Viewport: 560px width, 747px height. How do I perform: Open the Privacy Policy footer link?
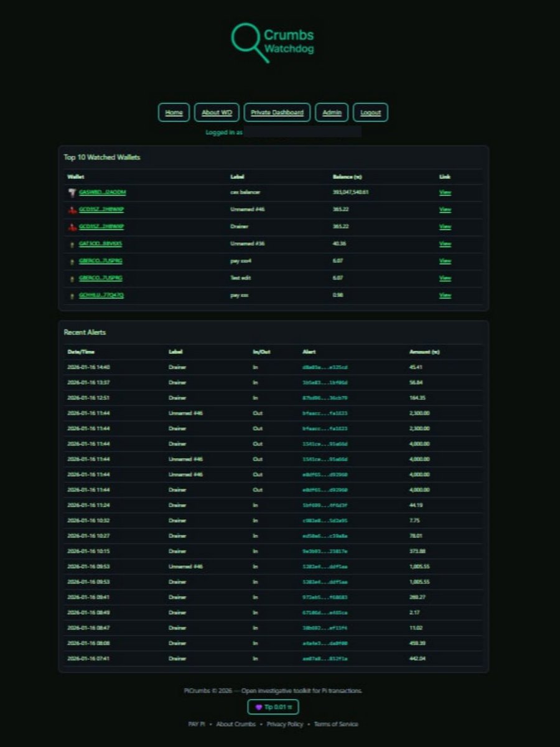(285, 724)
